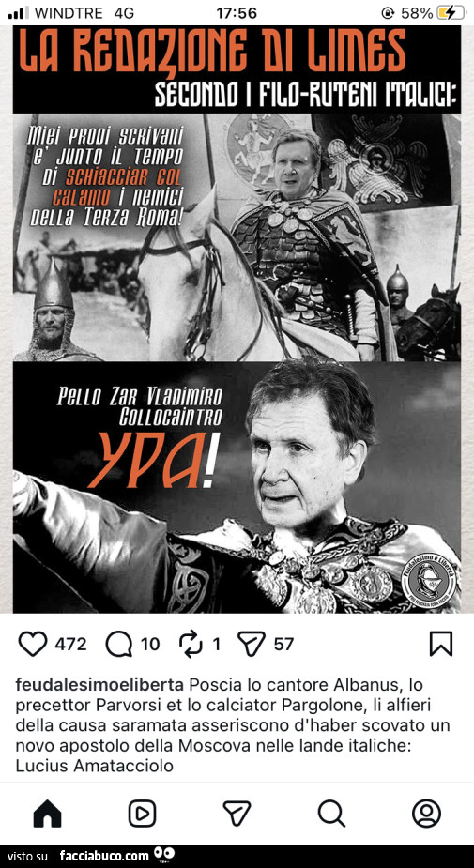The image size is (474, 868).
Task: Tap the YPA! bottom meme panel
Action: tap(237, 487)
